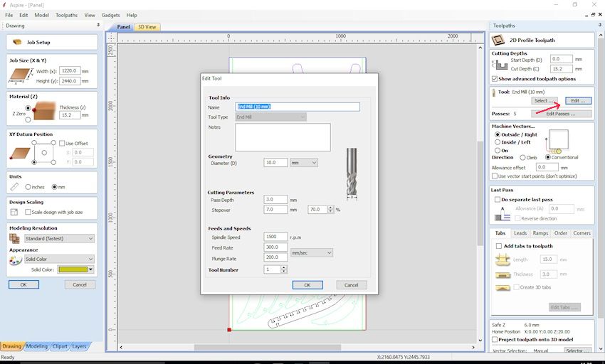
Task: Toggle Show advanced toolpath options
Action: coord(495,79)
